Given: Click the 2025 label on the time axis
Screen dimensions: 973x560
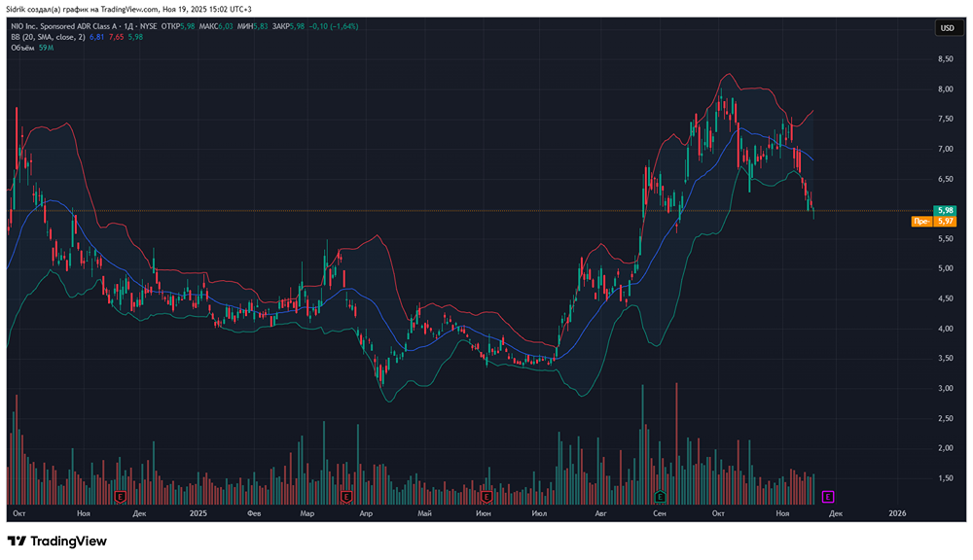Looking at the screenshot, I should [x=198, y=512].
